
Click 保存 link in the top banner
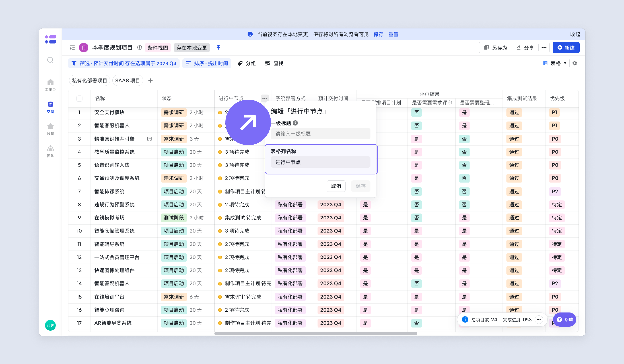point(378,34)
